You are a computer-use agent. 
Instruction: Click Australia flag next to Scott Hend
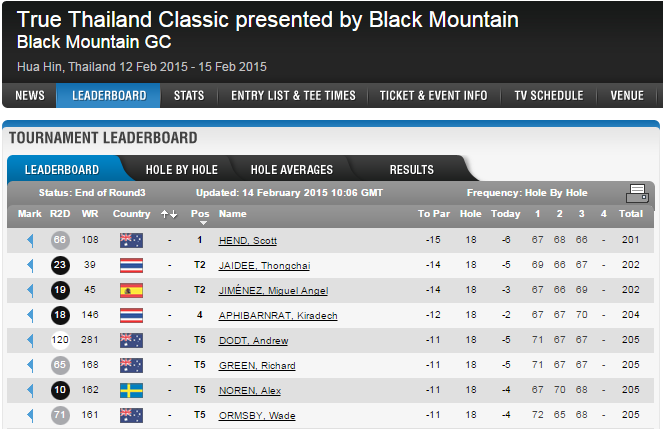pos(131,240)
